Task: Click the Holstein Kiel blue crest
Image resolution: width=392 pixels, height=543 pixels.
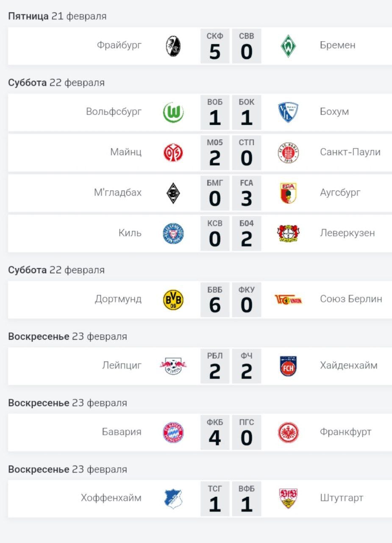Action: (173, 234)
